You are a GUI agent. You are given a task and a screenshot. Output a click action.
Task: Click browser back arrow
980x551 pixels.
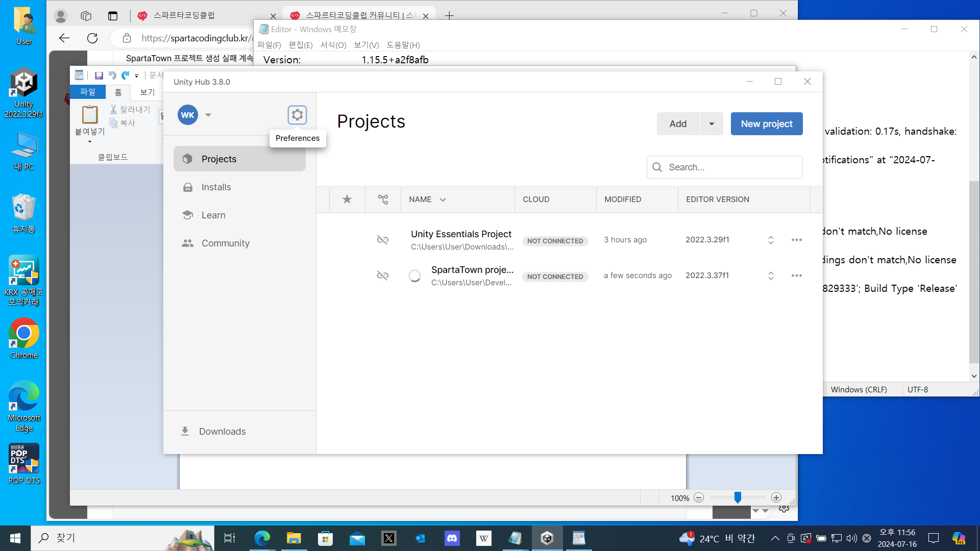coord(64,38)
